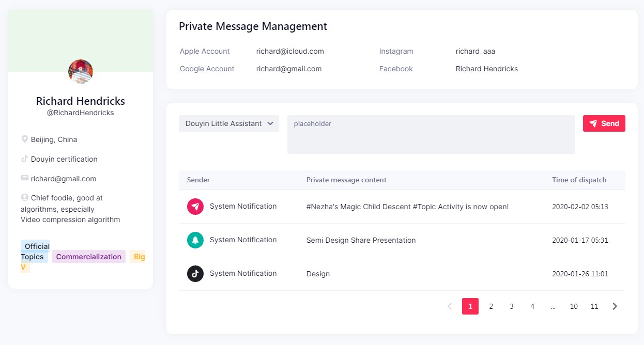Click the black TikTok sender icon
The width and height of the screenshot is (644, 345).
195,274
